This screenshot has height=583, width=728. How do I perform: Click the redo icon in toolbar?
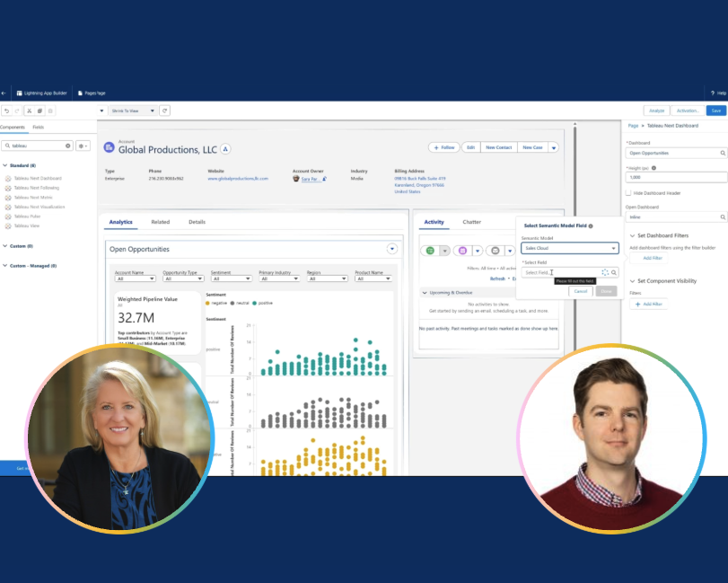[17, 111]
